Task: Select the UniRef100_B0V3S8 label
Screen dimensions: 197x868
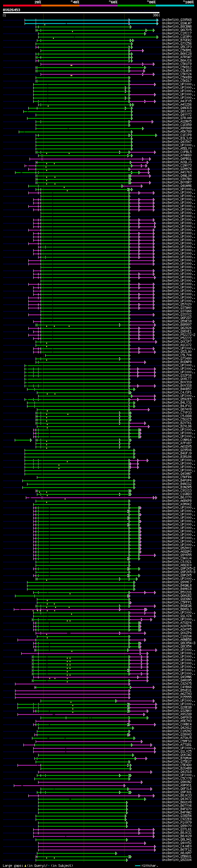Action: [x=177, y=386]
